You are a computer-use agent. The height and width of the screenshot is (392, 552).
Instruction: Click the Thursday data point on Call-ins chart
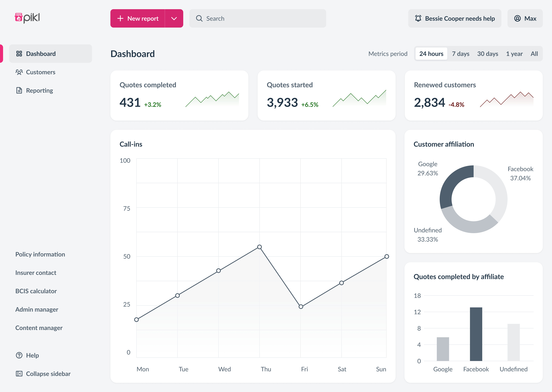point(259,247)
